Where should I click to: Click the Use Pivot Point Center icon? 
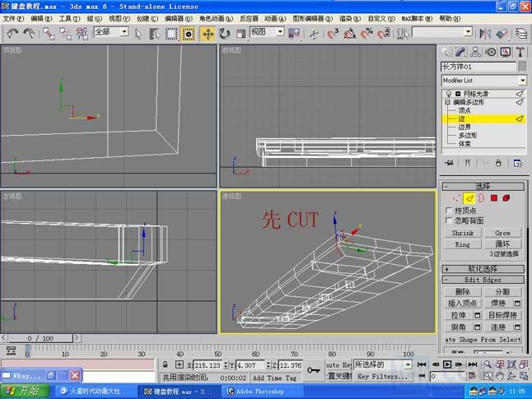coord(294,33)
